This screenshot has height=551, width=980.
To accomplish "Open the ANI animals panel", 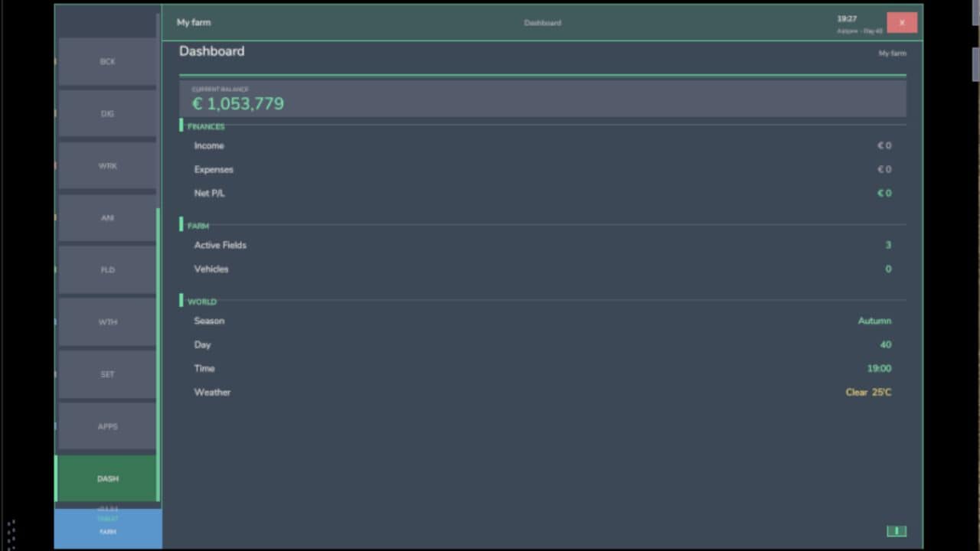I will click(107, 217).
